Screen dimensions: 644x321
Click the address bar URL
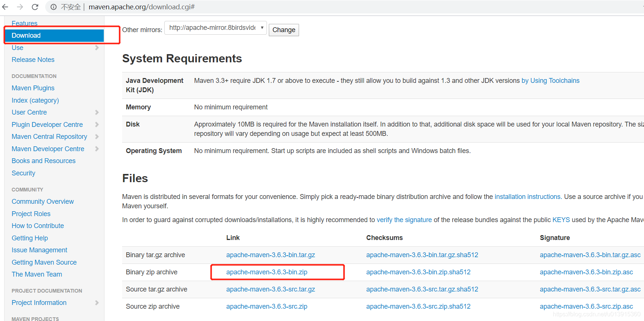point(141,7)
